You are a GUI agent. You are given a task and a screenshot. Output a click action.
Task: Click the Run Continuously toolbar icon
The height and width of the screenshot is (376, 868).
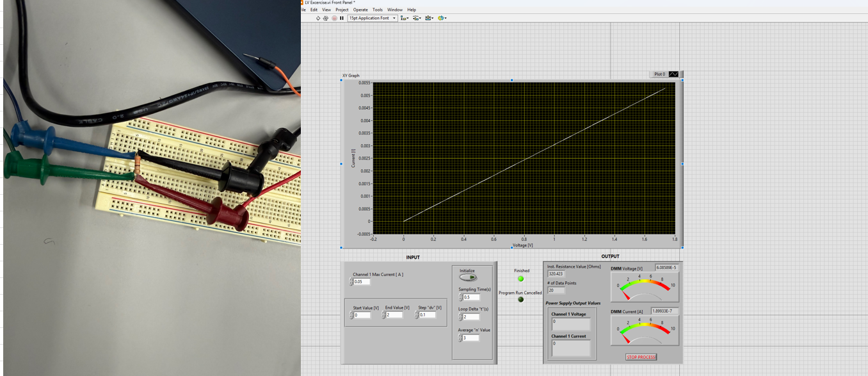click(326, 18)
